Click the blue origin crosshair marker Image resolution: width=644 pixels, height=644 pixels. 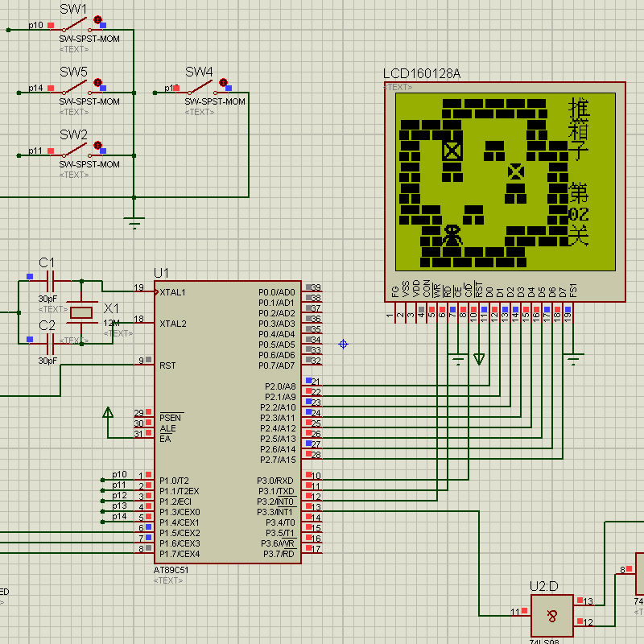coord(344,345)
